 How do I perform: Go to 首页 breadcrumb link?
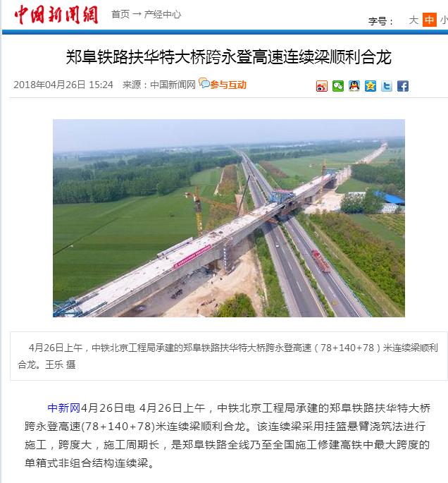[120, 14]
